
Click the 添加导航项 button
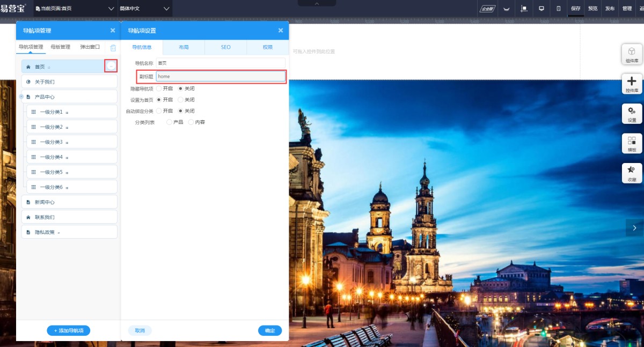click(x=68, y=330)
